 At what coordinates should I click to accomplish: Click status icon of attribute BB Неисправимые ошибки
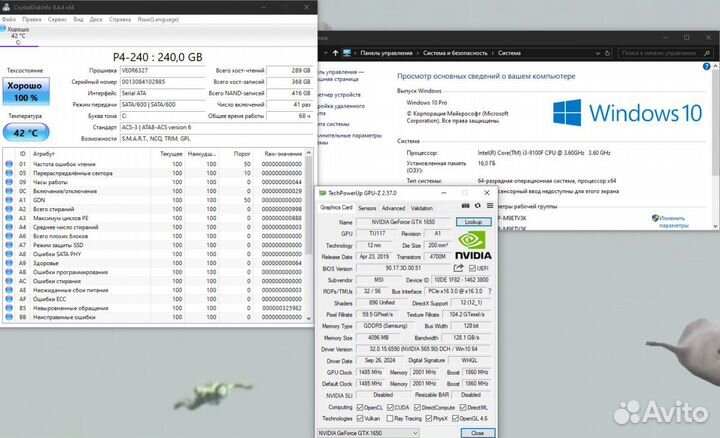[x=9, y=317]
